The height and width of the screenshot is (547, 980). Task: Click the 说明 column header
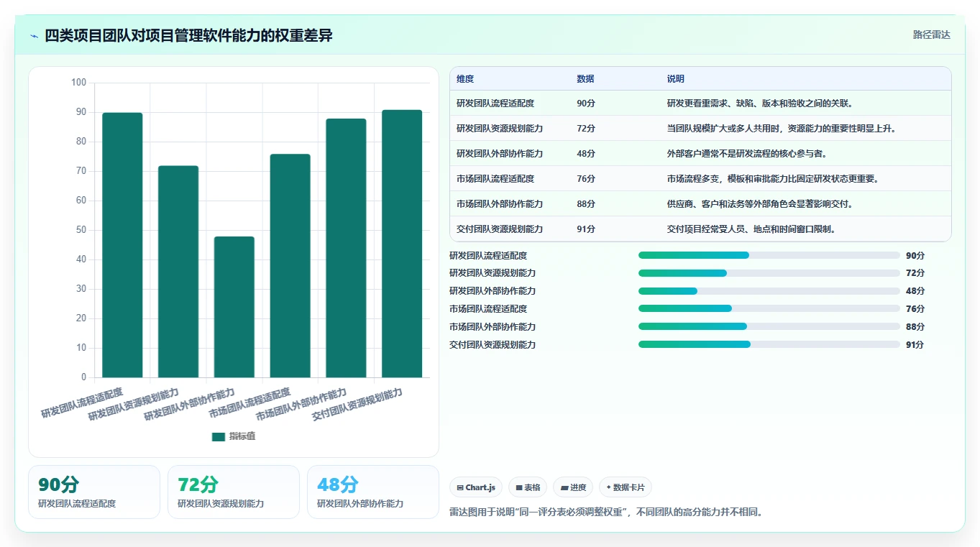pyautogui.click(x=676, y=79)
